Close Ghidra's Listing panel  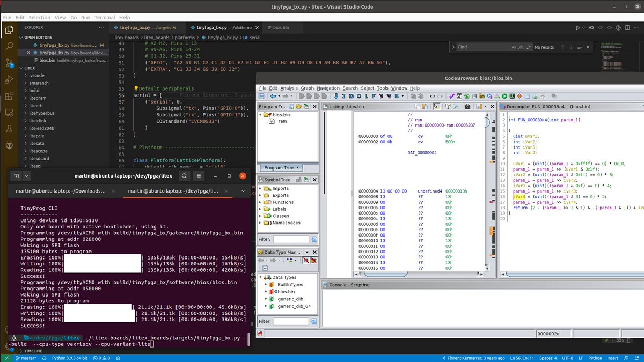[492, 107]
